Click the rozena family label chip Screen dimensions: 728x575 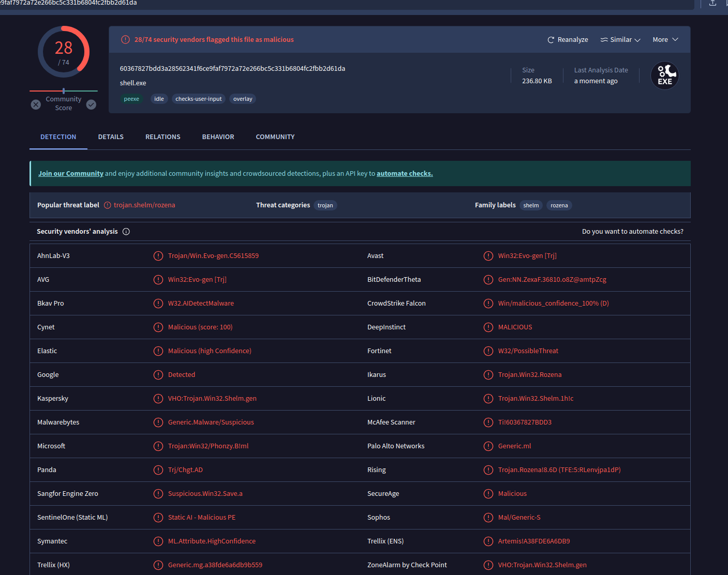[559, 205]
